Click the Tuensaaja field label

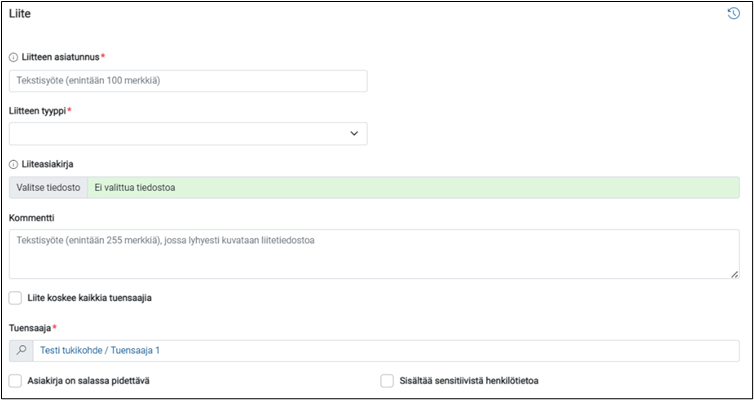pyautogui.click(x=30, y=328)
